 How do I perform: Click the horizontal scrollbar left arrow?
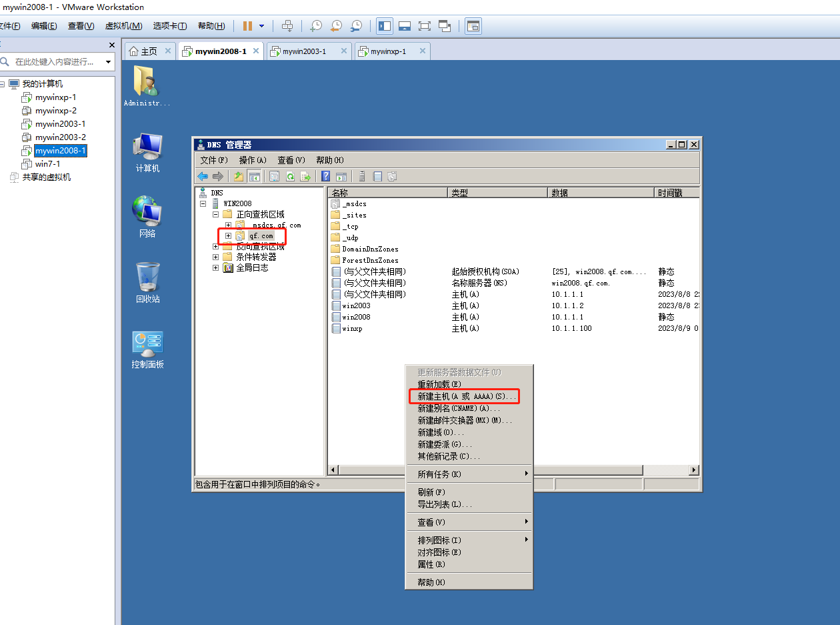(333, 470)
